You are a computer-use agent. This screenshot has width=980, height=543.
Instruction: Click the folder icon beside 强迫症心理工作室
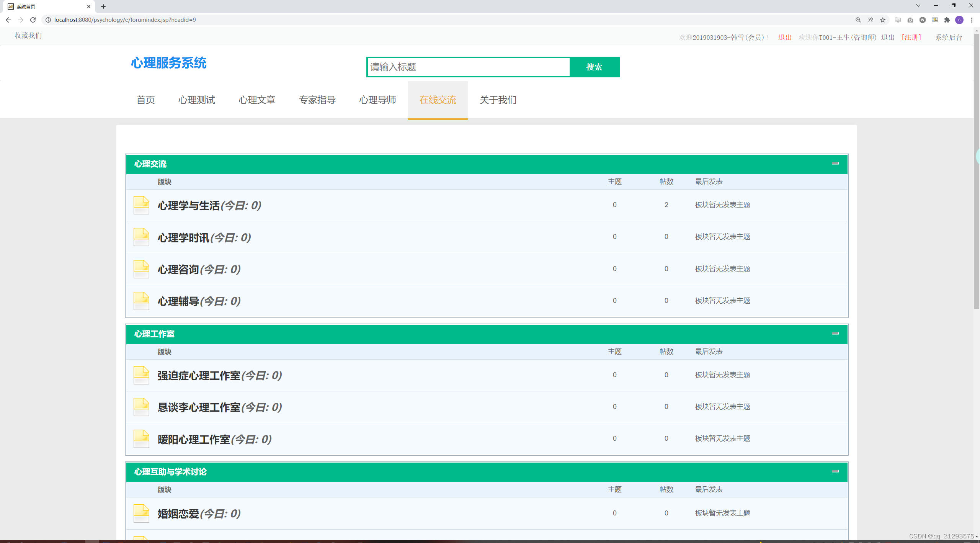point(141,375)
